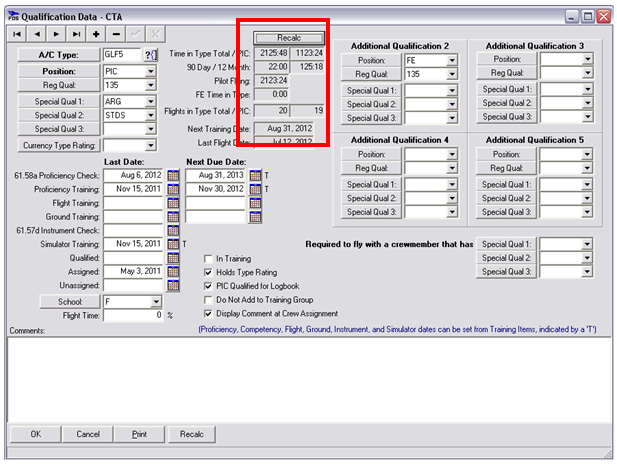Open calendar for Ground Training next due date
617x464 pixels.
pyautogui.click(x=255, y=217)
